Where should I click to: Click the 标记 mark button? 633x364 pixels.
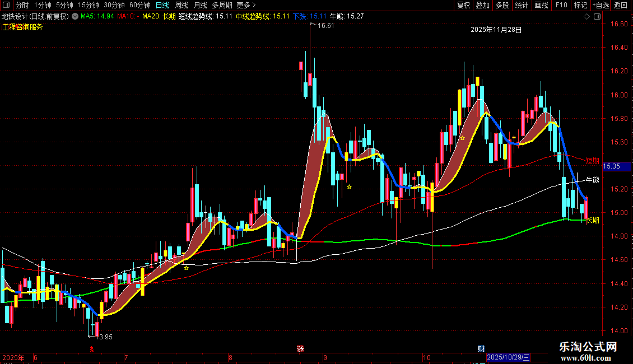coord(580,5)
